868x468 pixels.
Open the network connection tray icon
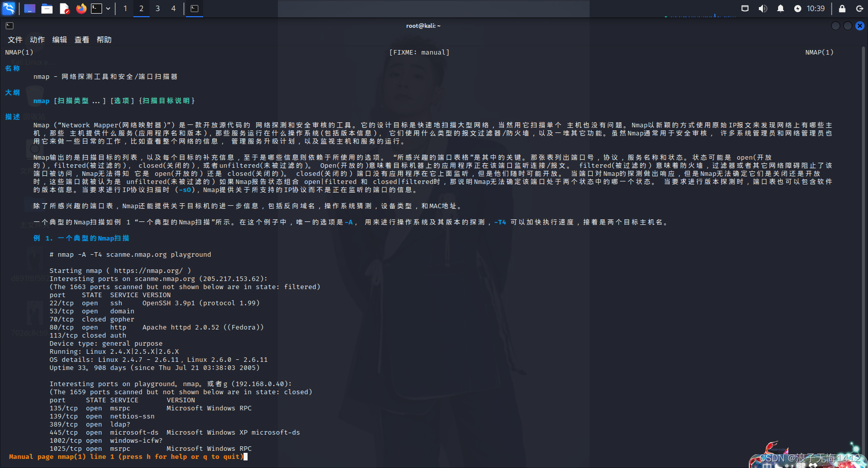(745, 9)
